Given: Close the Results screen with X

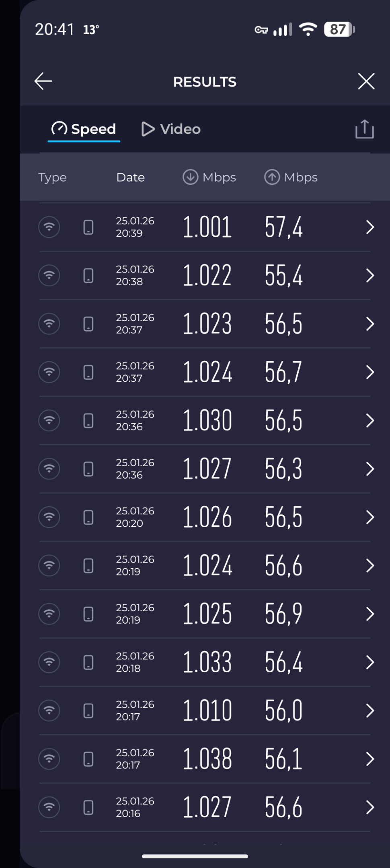Looking at the screenshot, I should pyautogui.click(x=366, y=82).
